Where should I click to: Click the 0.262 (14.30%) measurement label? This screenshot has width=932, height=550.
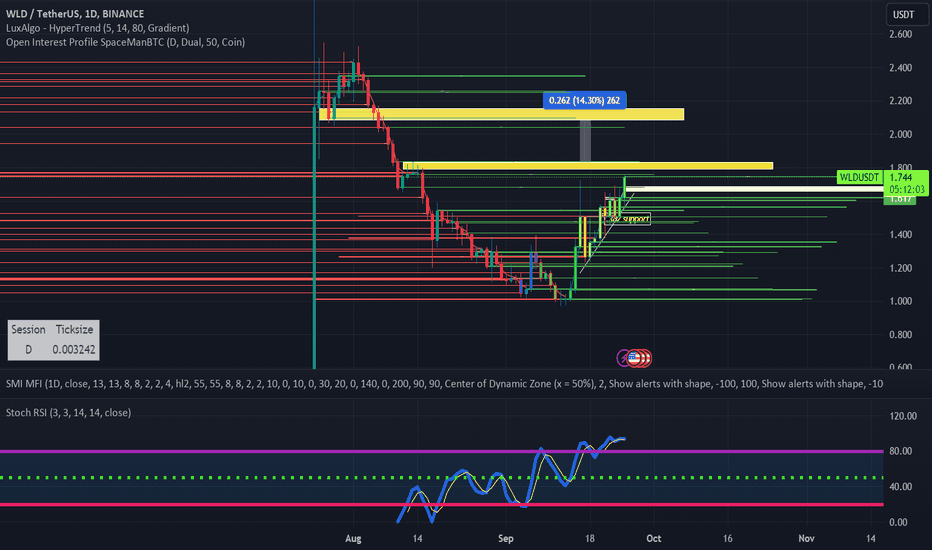point(584,100)
